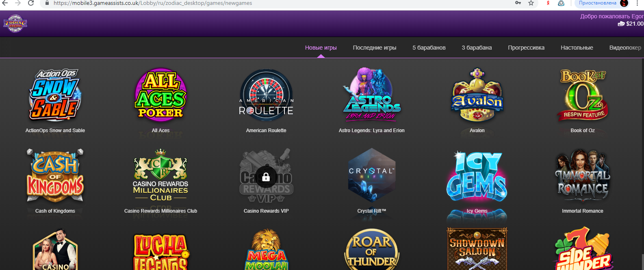
Task: Click the 'ActionOps Snow and Sable' caption text
Action: (55, 131)
